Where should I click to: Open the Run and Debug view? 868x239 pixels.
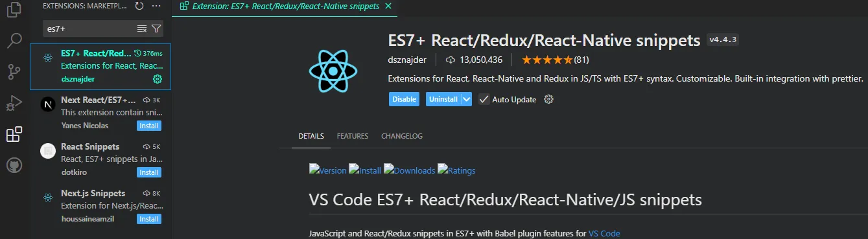14,103
